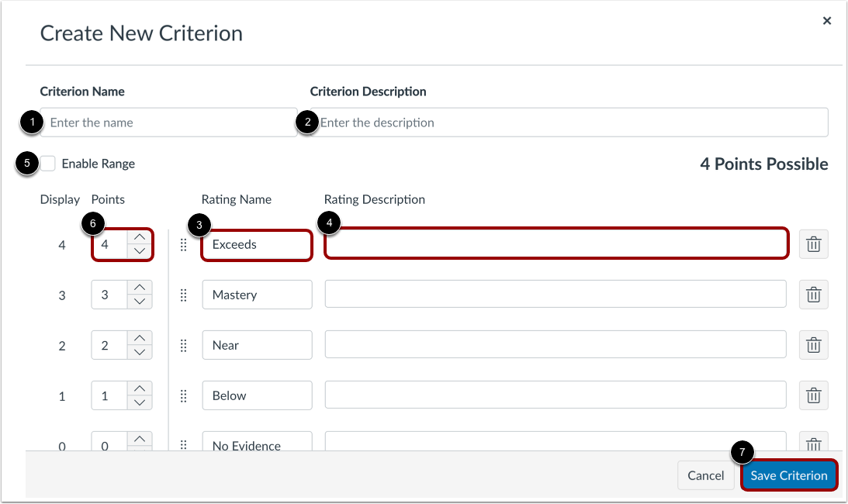This screenshot has width=848, height=504.
Task: Close the Create New Criterion dialog
Action: click(x=827, y=21)
